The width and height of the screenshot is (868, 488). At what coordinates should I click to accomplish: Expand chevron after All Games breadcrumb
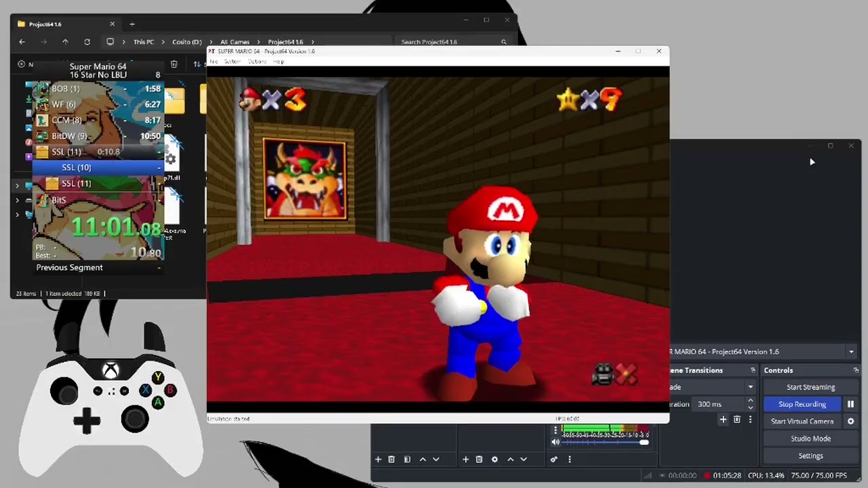click(x=258, y=42)
